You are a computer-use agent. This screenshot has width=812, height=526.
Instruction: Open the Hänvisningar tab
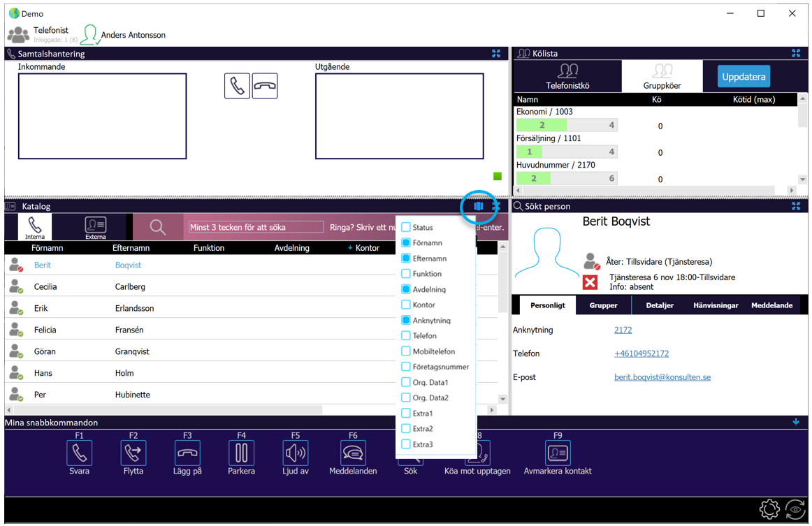716,305
